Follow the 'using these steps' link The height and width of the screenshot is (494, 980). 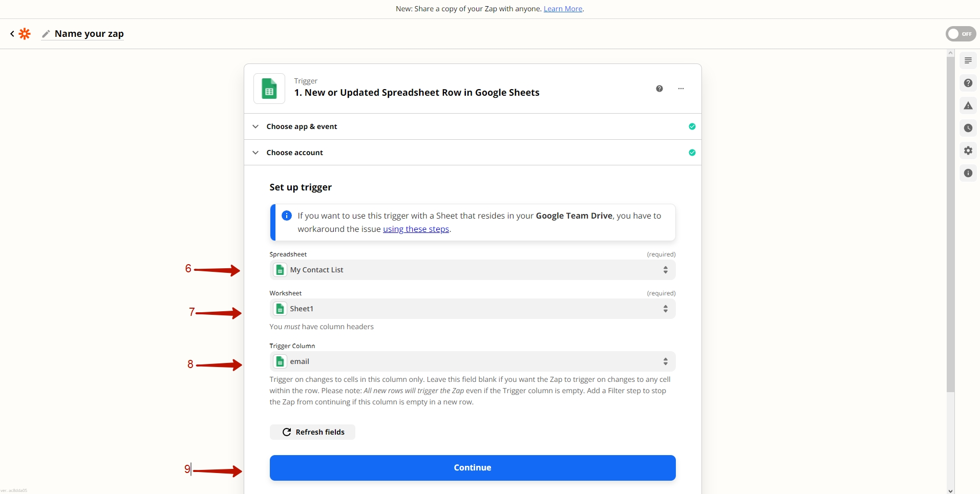416,229
